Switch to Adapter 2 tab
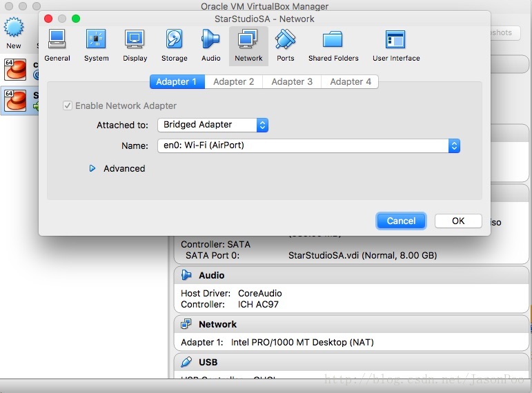 coord(234,82)
